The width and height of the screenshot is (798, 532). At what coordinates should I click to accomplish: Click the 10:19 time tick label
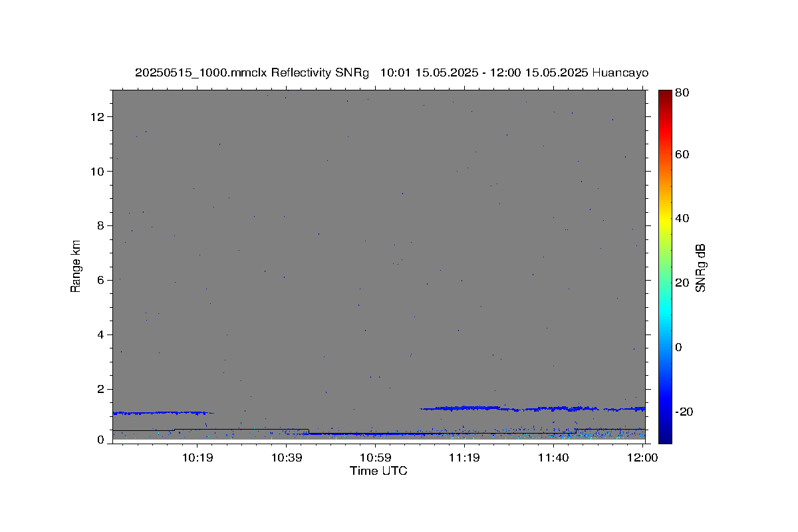[x=198, y=458]
